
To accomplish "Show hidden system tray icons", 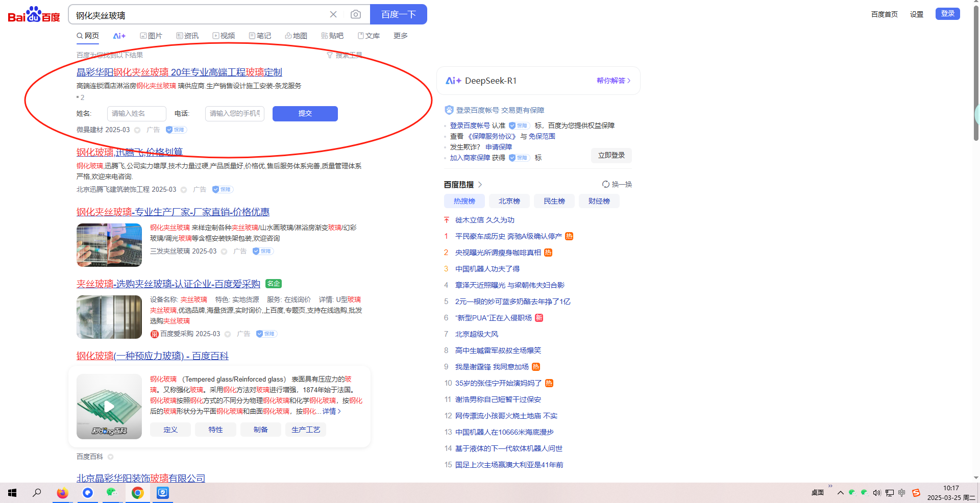I will click(x=840, y=493).
